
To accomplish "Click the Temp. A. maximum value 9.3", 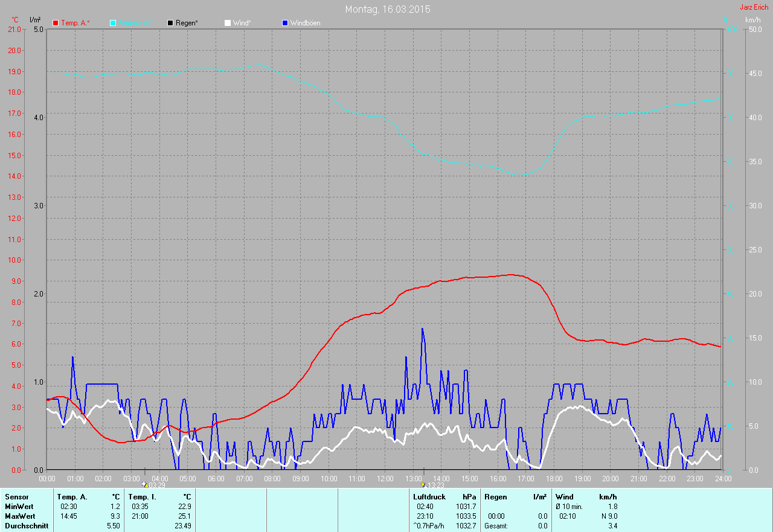I will (x=115, y=516).
